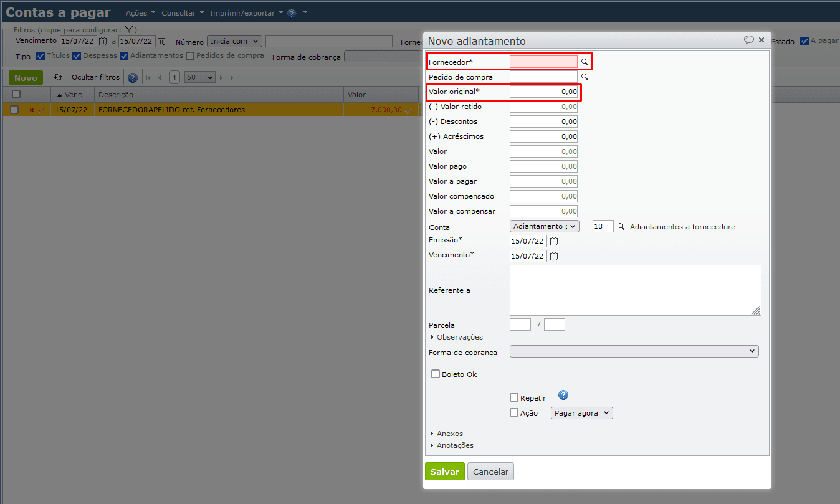
Task: Check the Boleto Ok checkbox
Action: [x=436, y=374]
